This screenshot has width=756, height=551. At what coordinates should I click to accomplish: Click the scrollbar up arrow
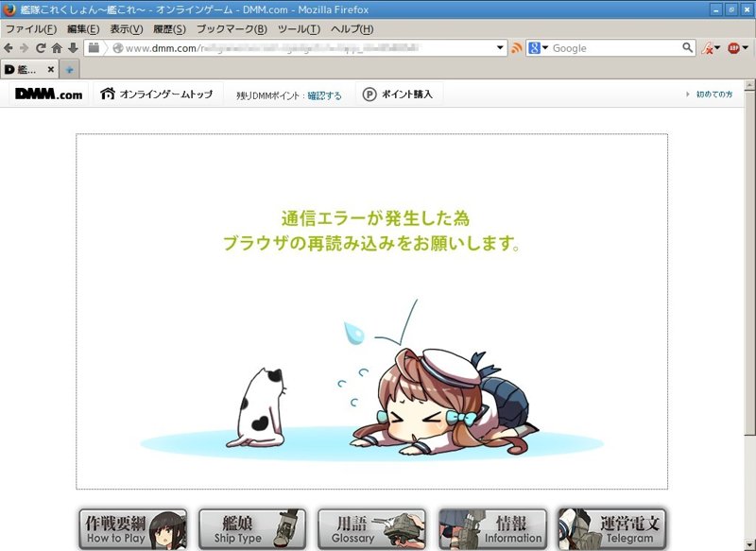pyautogui.click(x=749, y=85)
